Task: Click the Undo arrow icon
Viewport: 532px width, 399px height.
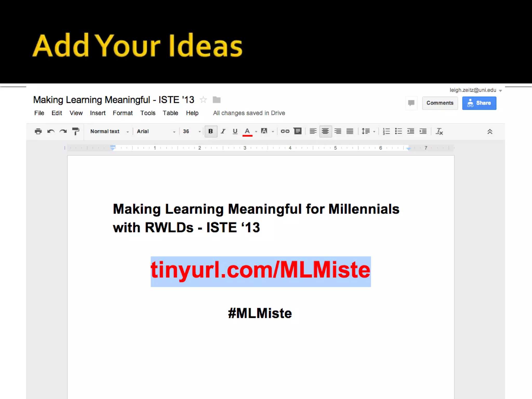Action: click(x=51, y=131)
